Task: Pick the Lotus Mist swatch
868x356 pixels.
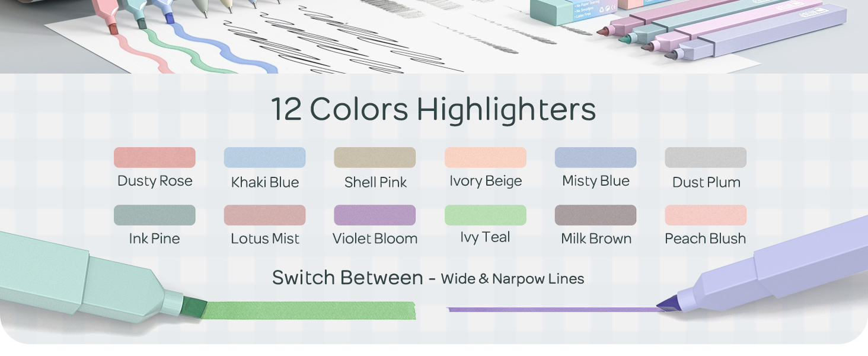Action: coord(264,215)
